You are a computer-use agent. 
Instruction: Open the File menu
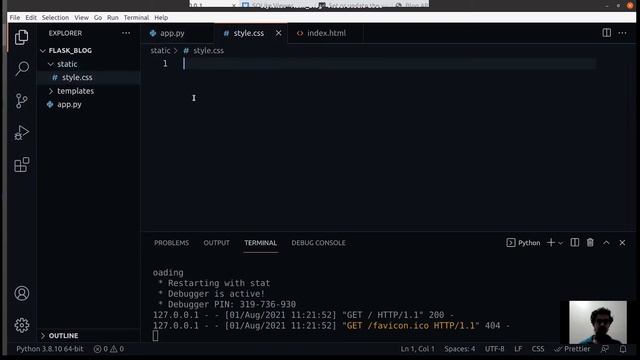(15, 18)
